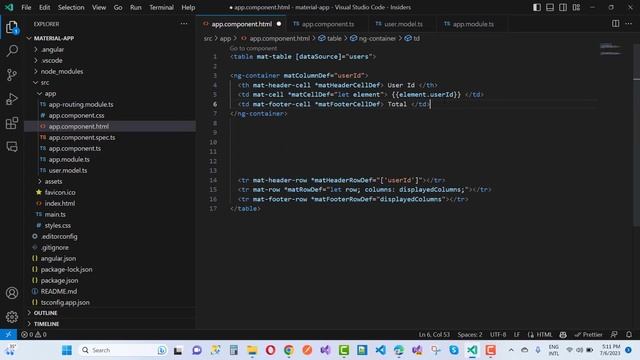The width and height of the screenshot is (640, 360).
Task: Open the Explorer view in activity bar
Action: 12,28
